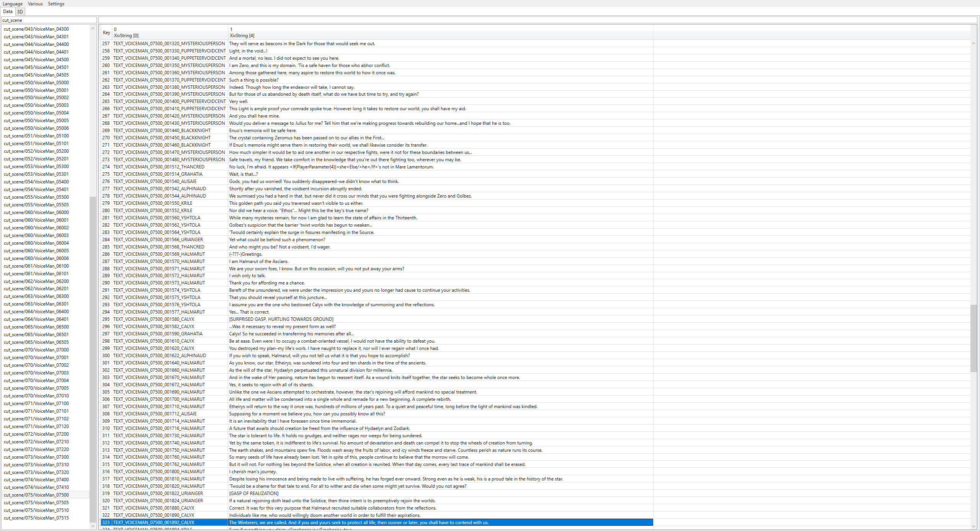This screenshot has height=531, width=980.
Task: Open the Various menu
Action: (35, 4)
